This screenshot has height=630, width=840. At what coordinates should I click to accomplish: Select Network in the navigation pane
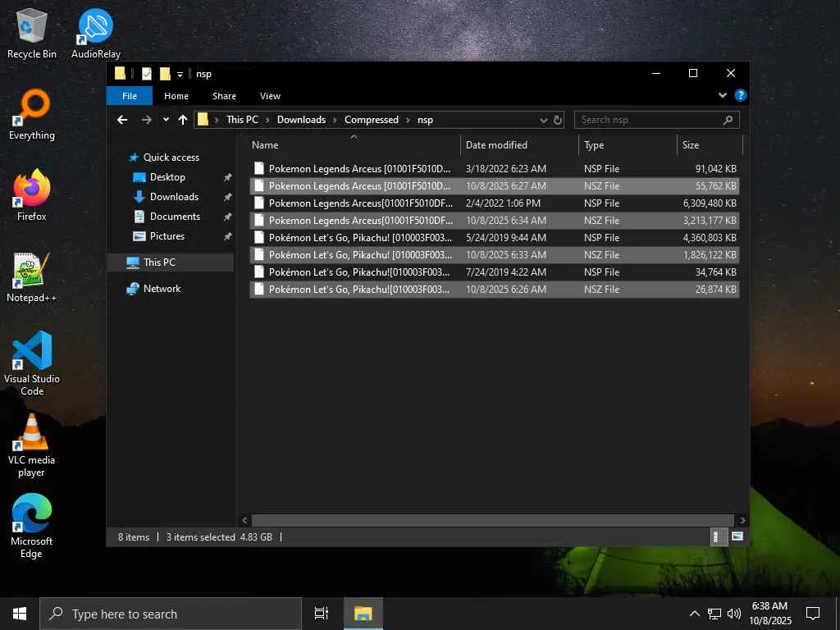pos(162,288)
